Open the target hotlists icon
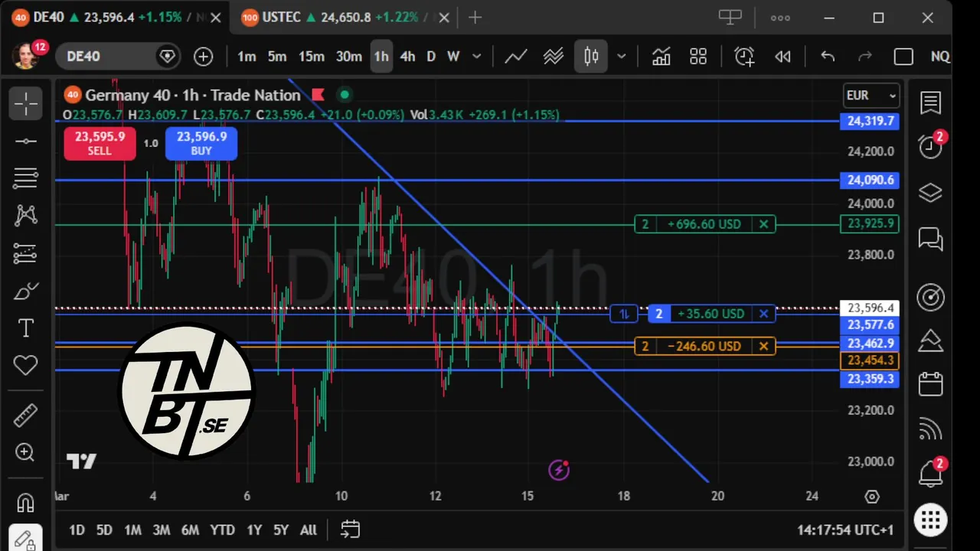980x551 pixels. 930,297
